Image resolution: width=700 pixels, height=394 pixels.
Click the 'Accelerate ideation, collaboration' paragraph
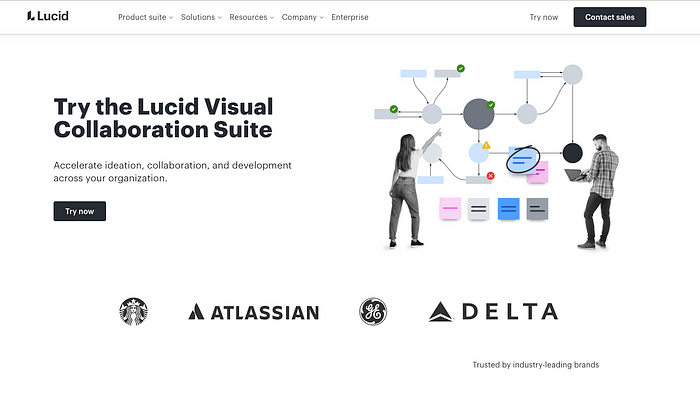pyautogui.click(x=172, y=172)
